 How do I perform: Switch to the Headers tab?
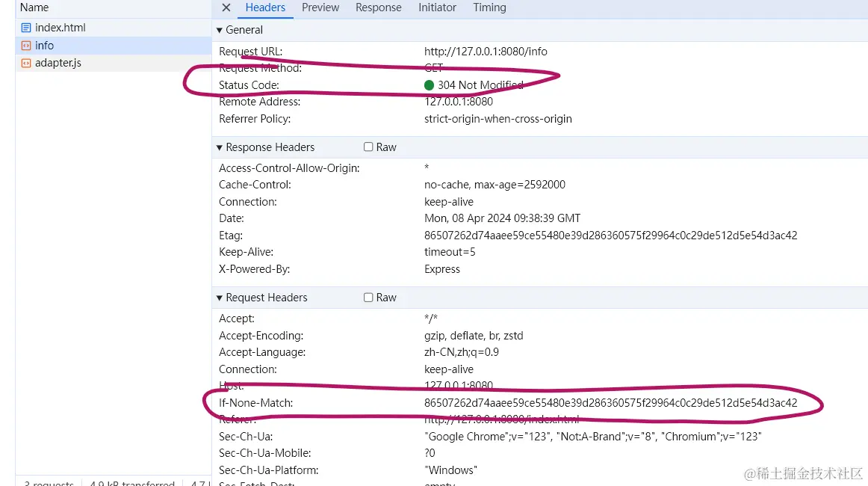pos(265,7)
